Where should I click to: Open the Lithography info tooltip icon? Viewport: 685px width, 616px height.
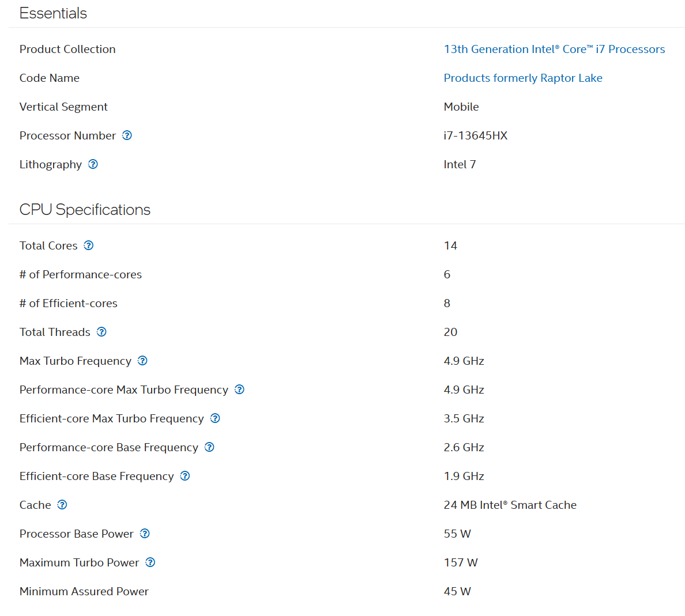pyautogui.click(x=93, y=164)
